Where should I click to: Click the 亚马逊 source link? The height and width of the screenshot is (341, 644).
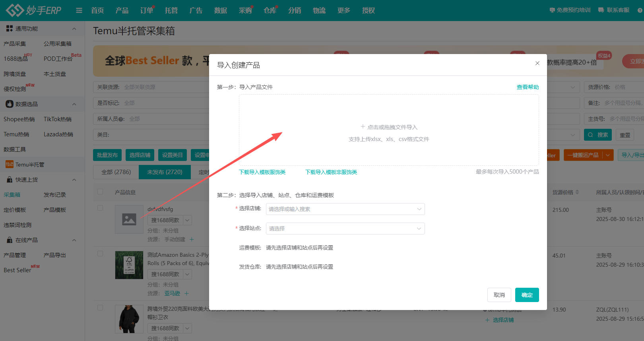point(172,293)
